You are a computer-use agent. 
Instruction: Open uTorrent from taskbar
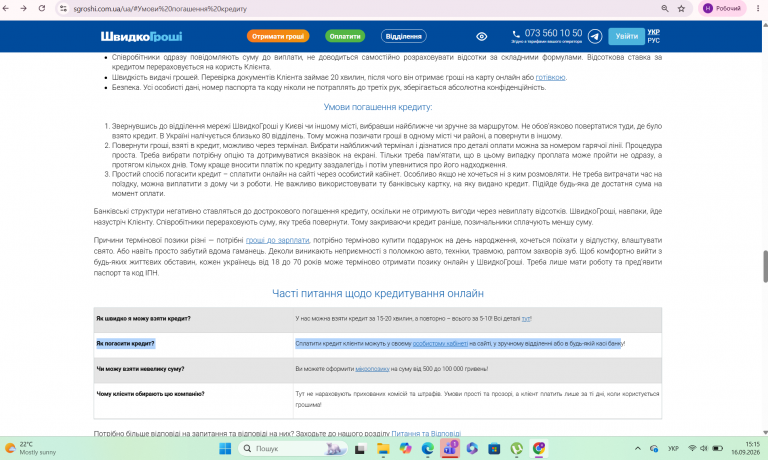516,448
